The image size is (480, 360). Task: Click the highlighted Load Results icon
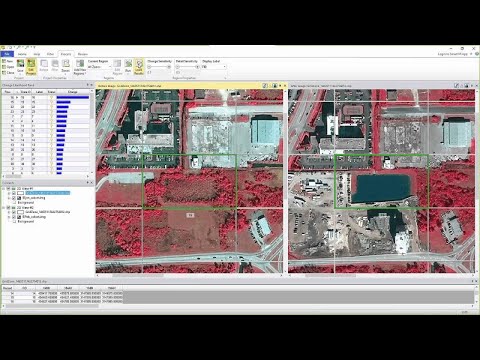139,67
